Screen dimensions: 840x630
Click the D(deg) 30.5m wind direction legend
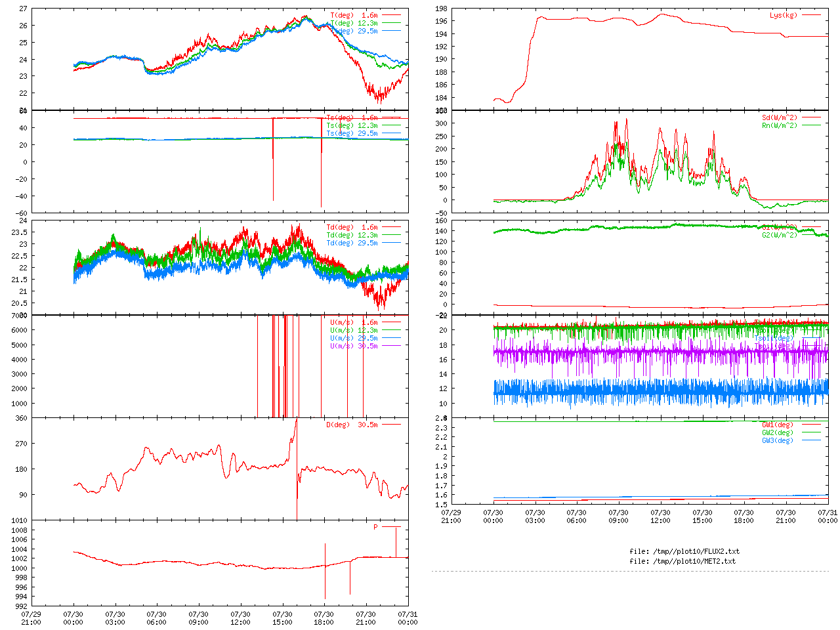352,425
